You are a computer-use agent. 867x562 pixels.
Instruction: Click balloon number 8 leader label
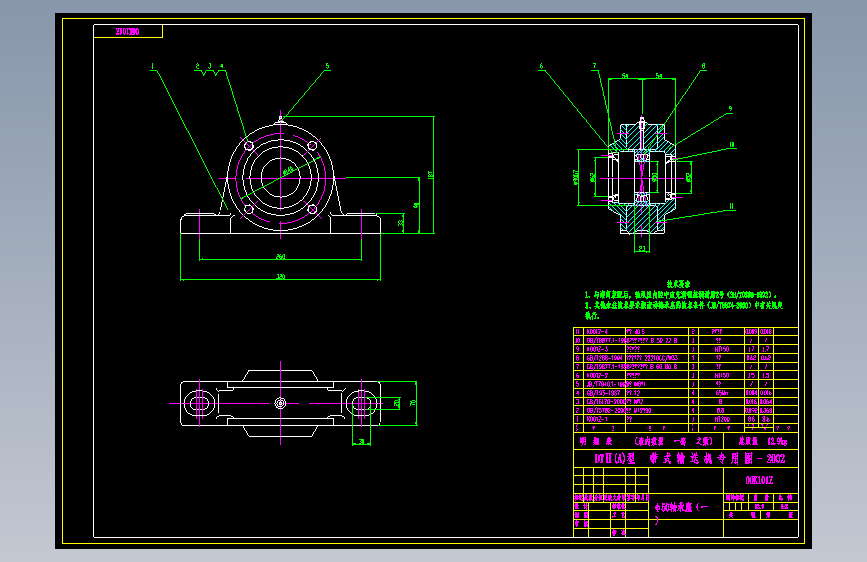click(703, 66)
